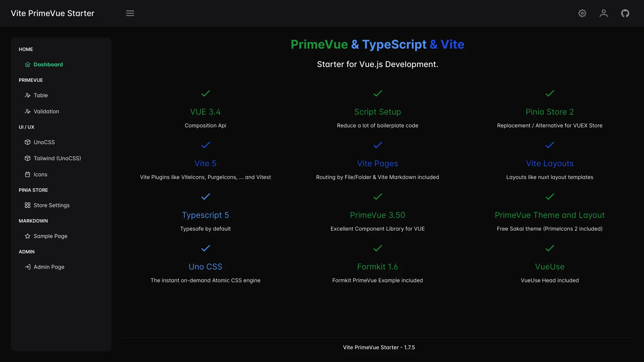Click 'Starter for Vue.js Development.' subtitle
This screenshot has height=362, width=644.
point(378,64)
